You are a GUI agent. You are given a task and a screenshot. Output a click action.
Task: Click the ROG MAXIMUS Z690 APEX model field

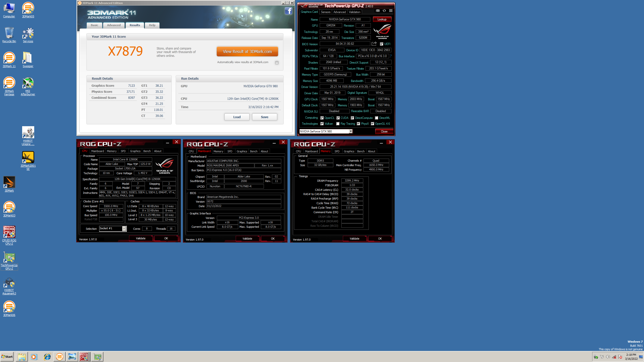[x=230, y=165]
